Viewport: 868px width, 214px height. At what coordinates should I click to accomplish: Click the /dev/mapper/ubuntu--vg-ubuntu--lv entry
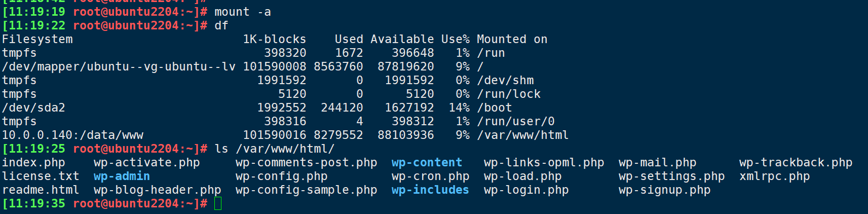pos(119,67)
